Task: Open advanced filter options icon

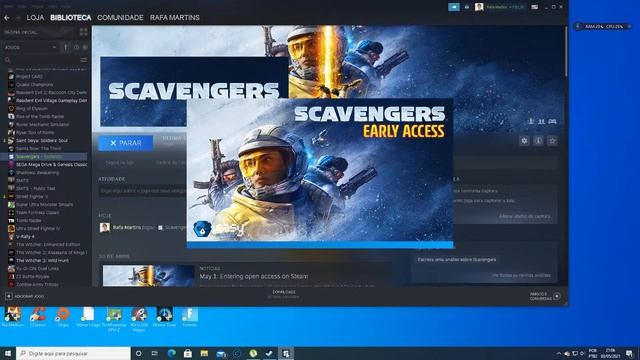Action: [84, 60]
